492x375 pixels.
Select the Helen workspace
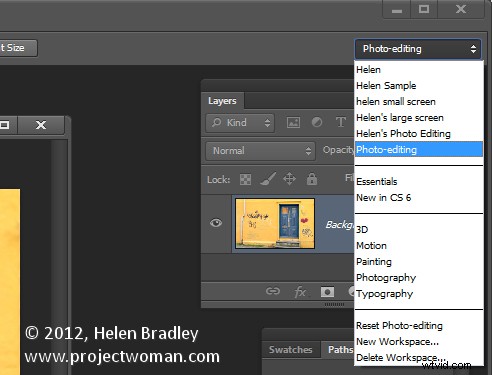pos(419,69)
